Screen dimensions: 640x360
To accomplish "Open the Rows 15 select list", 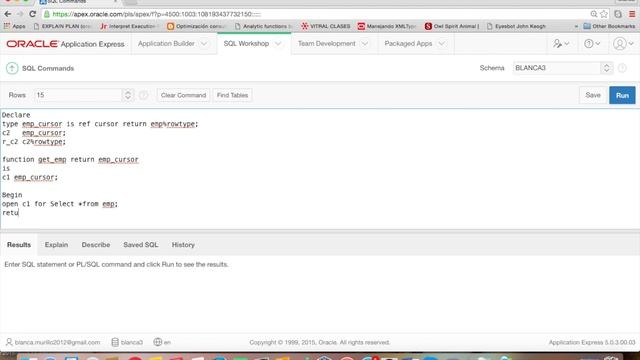I will 84,95.
